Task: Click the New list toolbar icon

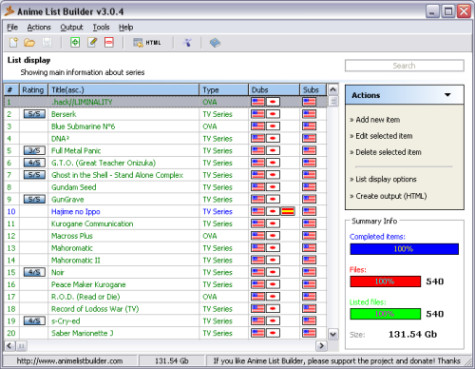Action: click(x=13, y=43)
